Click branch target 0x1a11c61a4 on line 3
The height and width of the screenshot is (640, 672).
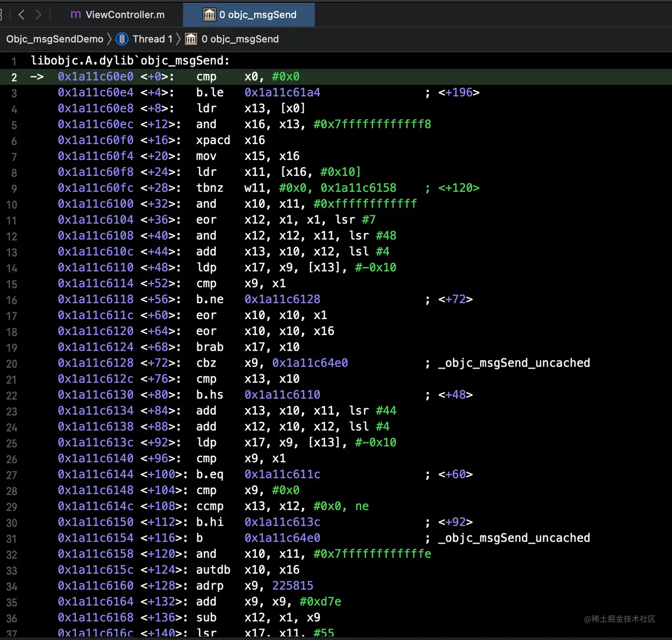282,92
